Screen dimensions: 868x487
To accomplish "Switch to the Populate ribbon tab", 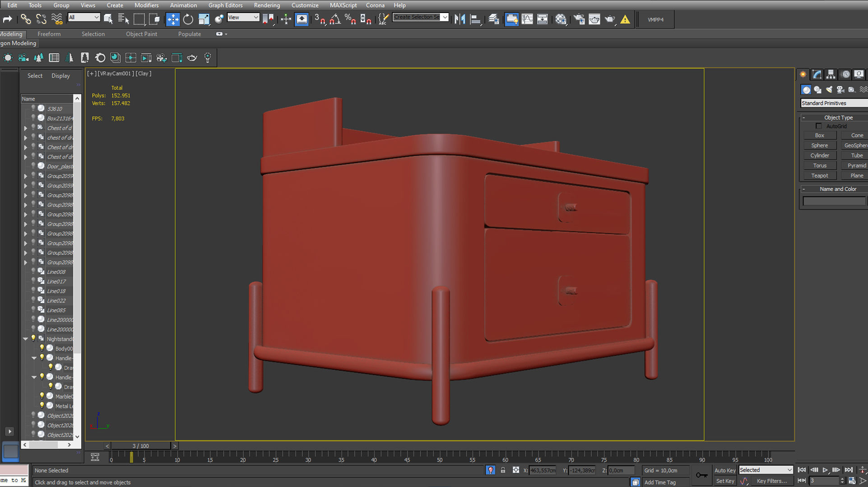I will 190,34.
